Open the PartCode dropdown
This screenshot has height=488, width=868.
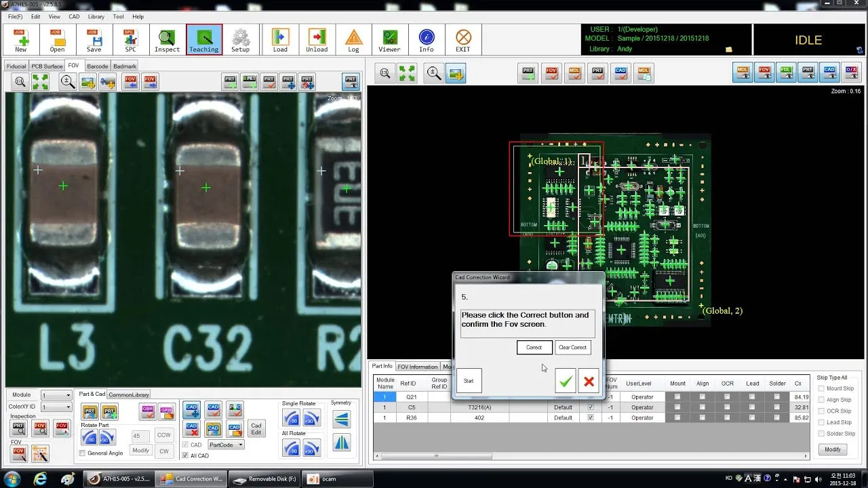tap(226, 445)
